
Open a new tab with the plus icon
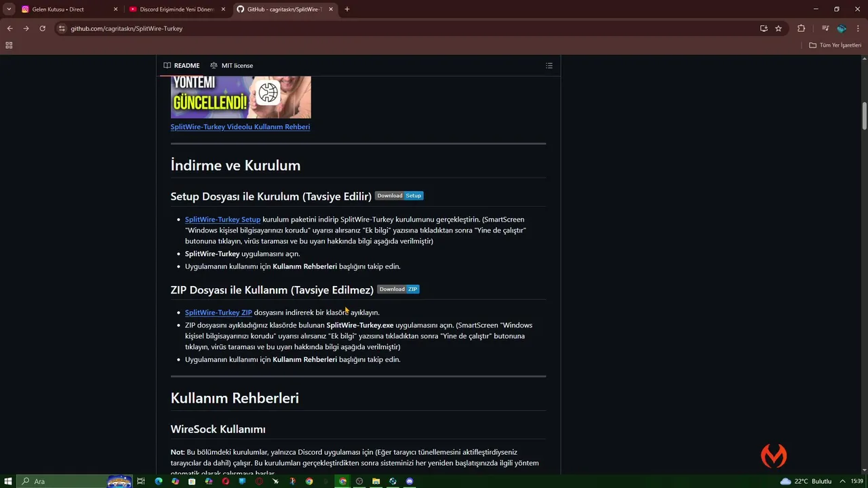[x=347, y=9]
